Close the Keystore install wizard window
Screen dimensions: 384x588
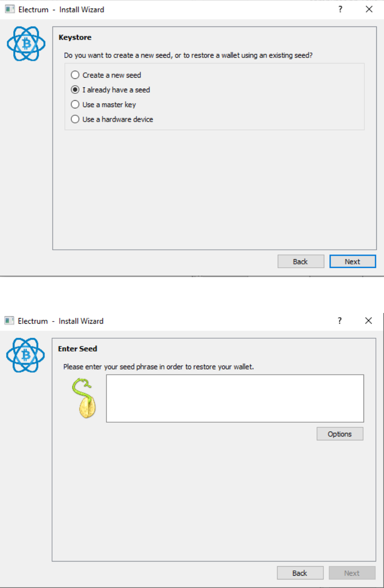click(x=369, y=9)
